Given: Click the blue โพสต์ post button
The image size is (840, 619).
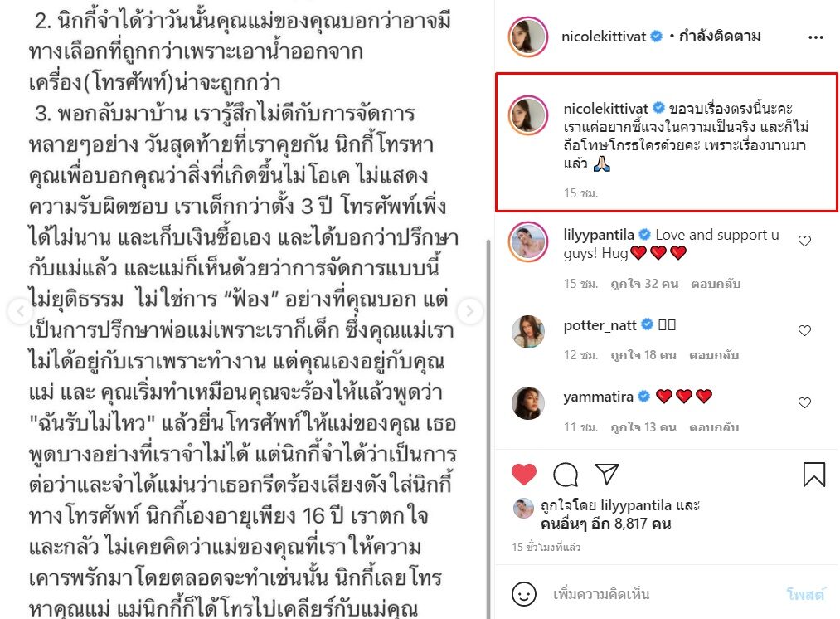Looking at the screenshot, I should point(805,594).
